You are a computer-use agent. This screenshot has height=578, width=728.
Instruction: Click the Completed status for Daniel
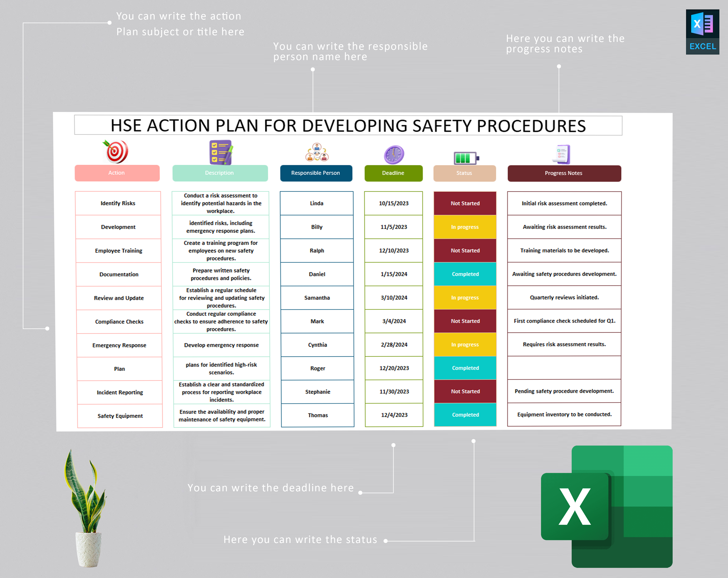pos(465,274)
